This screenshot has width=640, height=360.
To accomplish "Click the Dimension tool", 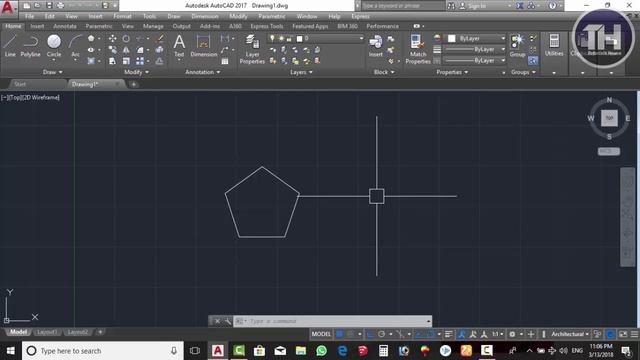I will (x=203, y=45).
